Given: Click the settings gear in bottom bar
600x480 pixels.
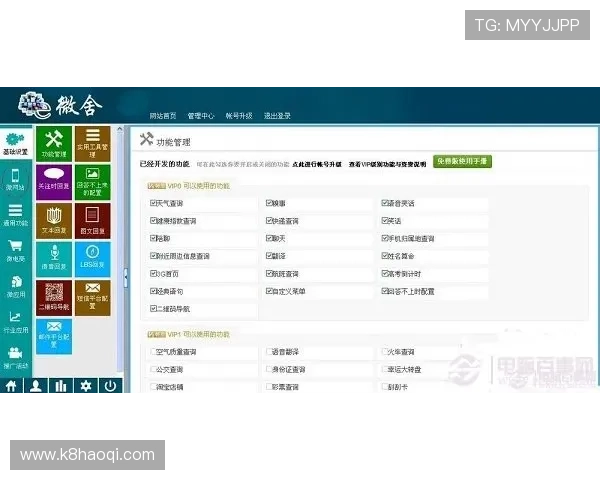Looking at the screenshot, I should (86, 385).
